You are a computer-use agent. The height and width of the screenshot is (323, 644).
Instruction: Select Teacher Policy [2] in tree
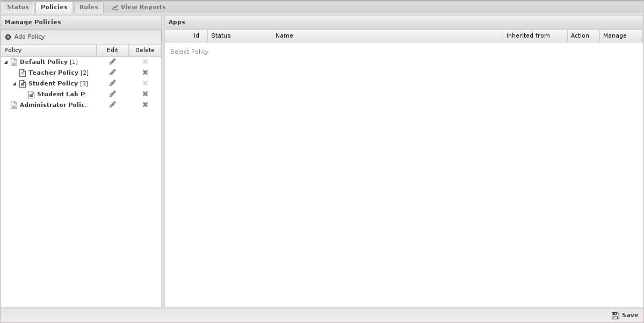tap(59, 73)
